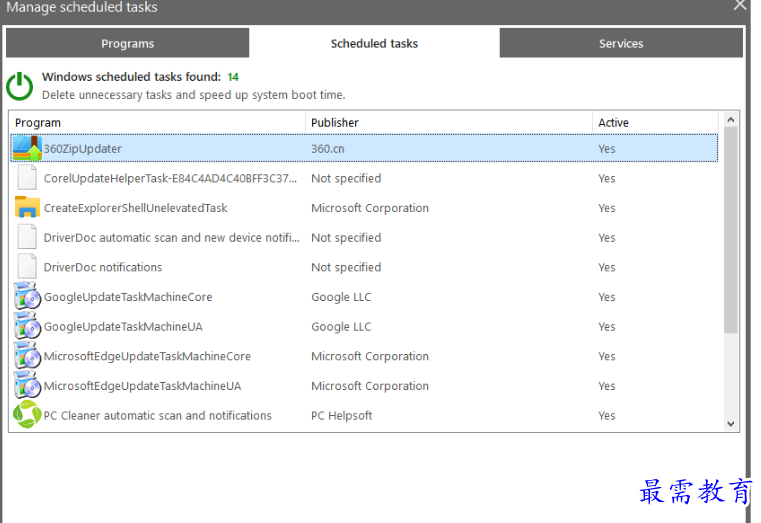The width and height of the screenshot is (761, 523).
Task: Sort by the Program column header
Action: [x=157, y=122]
